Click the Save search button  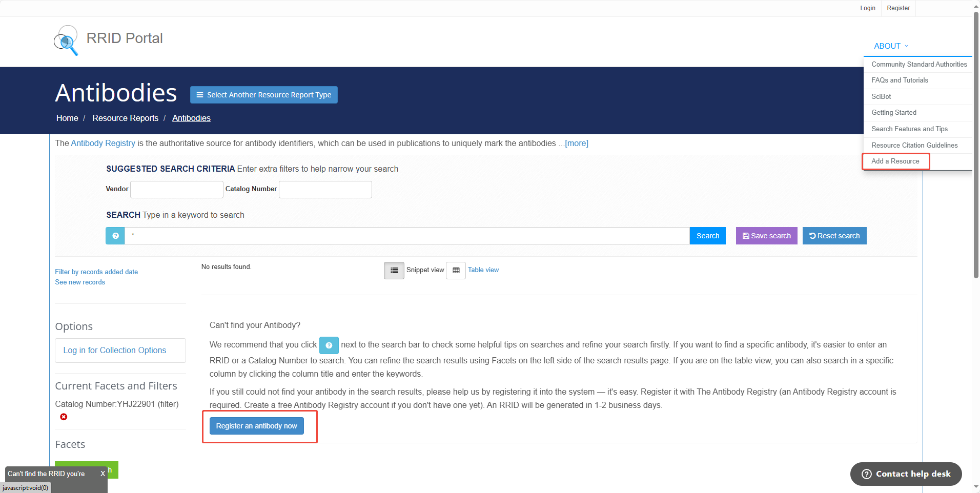point(766,236)
